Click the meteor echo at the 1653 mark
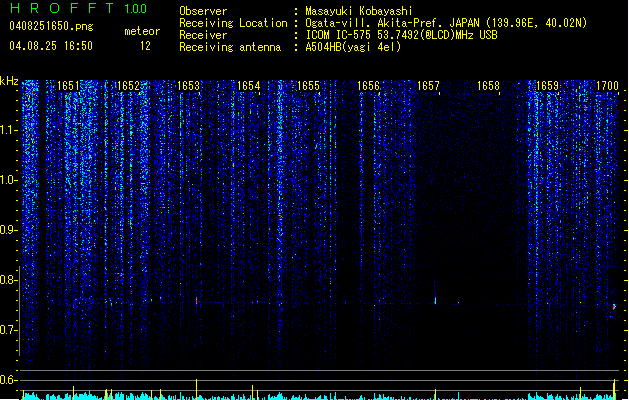This screenshot has width=629, height=400. coord(197,301)
